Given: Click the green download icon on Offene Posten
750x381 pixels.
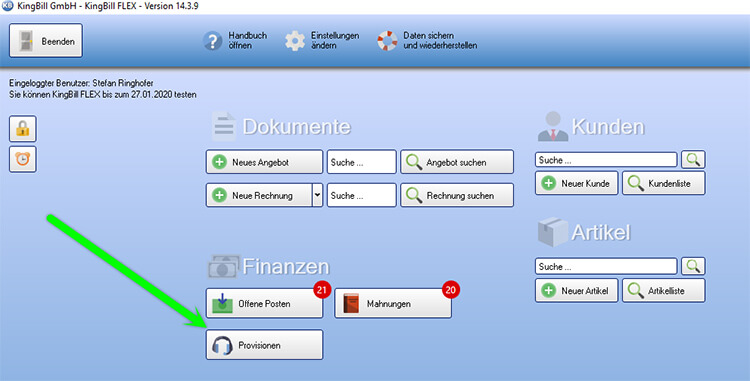Looking at the screenshot, I should pyautogui.click(x=222, y=303).
